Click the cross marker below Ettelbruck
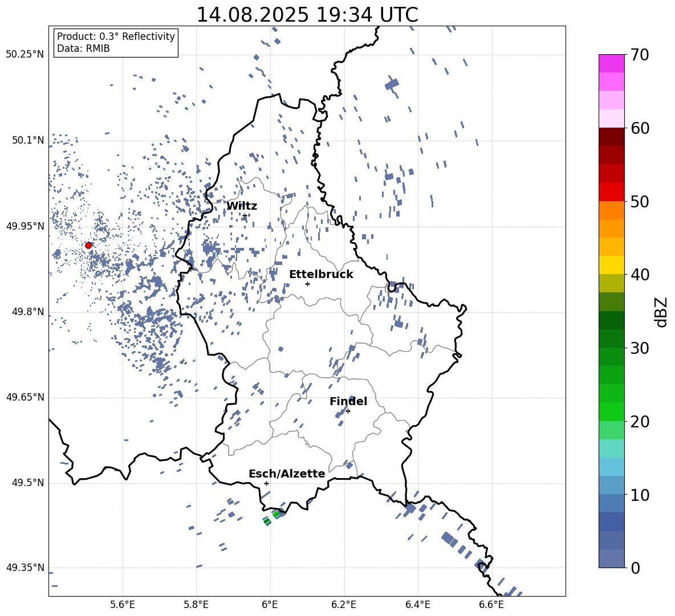 tap(307, 284)
